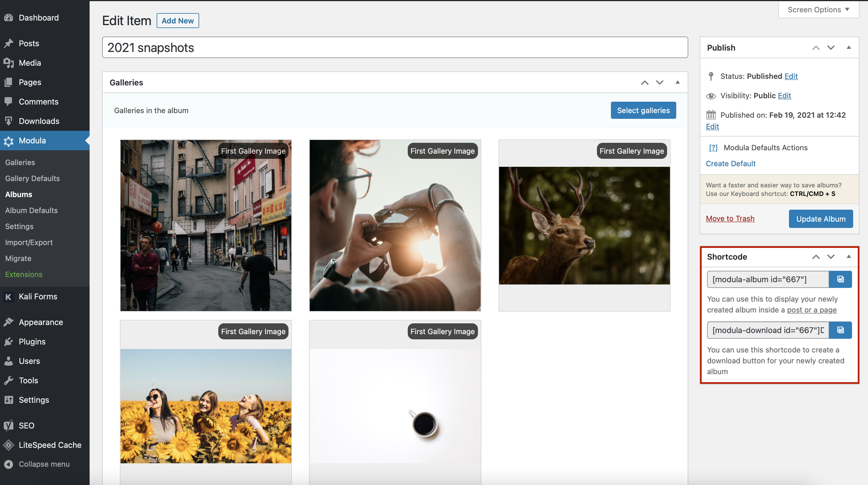868x485 pixels.
Task: Open the Extensions submenu item
Action: coord(24,274)
